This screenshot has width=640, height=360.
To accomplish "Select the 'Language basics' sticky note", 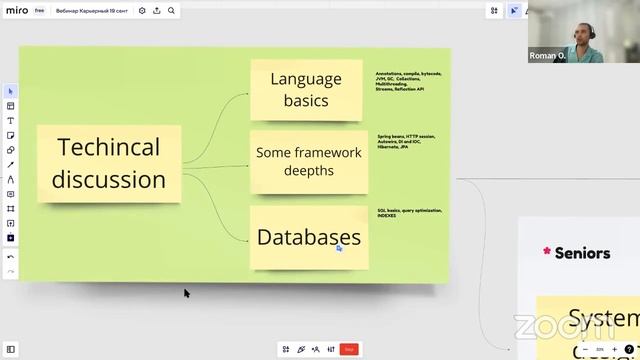I will [x=306, y=90].
